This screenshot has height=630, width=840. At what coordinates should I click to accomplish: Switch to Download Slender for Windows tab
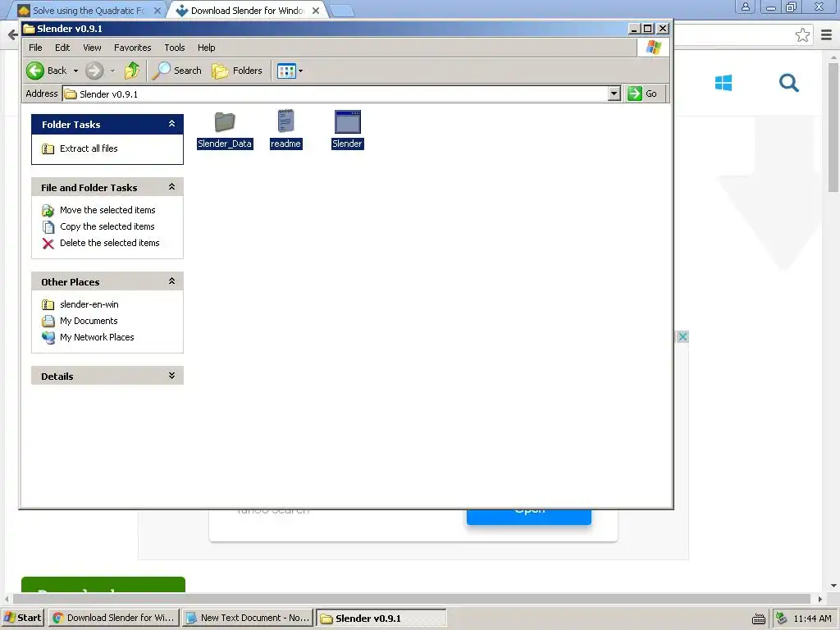(247, 10)
